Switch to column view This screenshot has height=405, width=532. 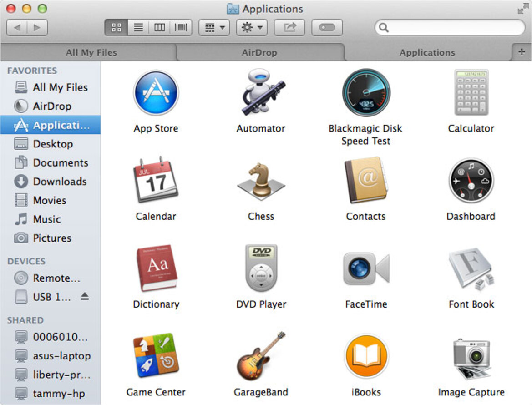tap(159, 27)
